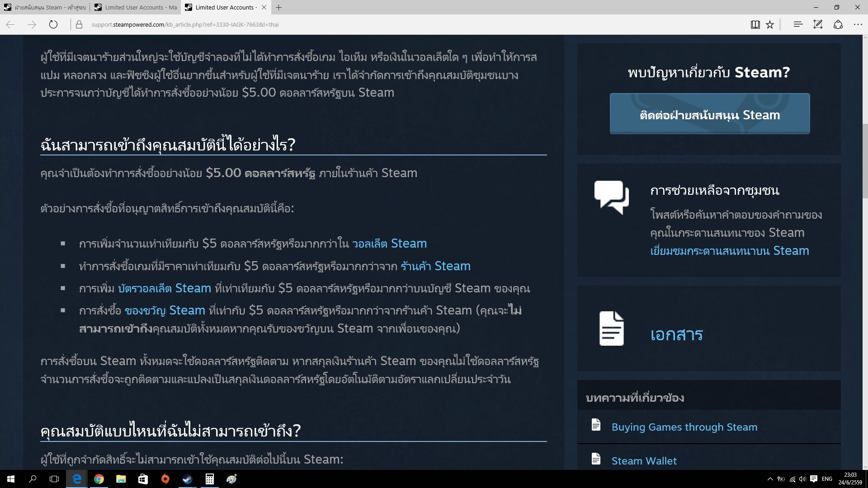The image size is (868, 488).
Task: Click the Make a Web Note icon
Action: (x=818, y=24)
